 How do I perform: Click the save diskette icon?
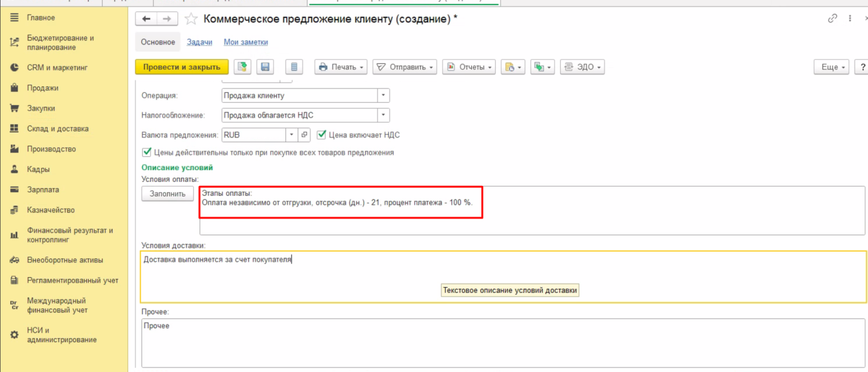[x=265, y=67]
